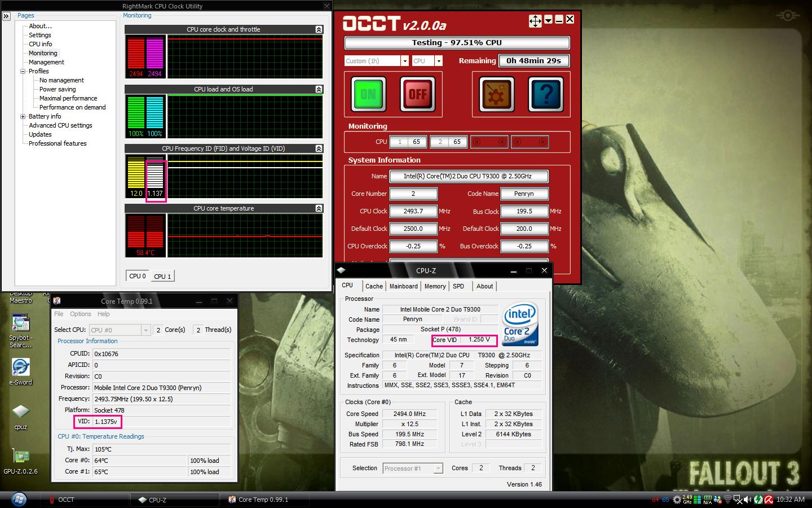Image resolution: width=812 pixels, height=508 pixels.
Task: Open OCCT settings gear button
Action: click(496, 94)
